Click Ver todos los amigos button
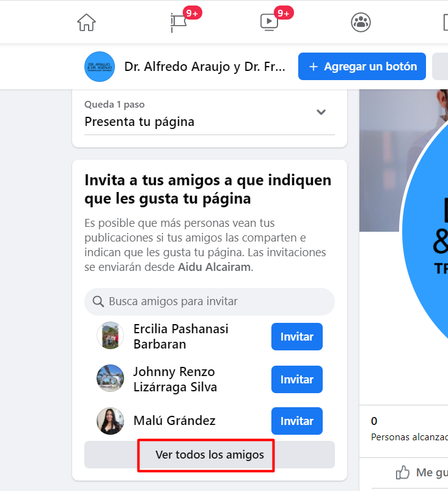 210,455
